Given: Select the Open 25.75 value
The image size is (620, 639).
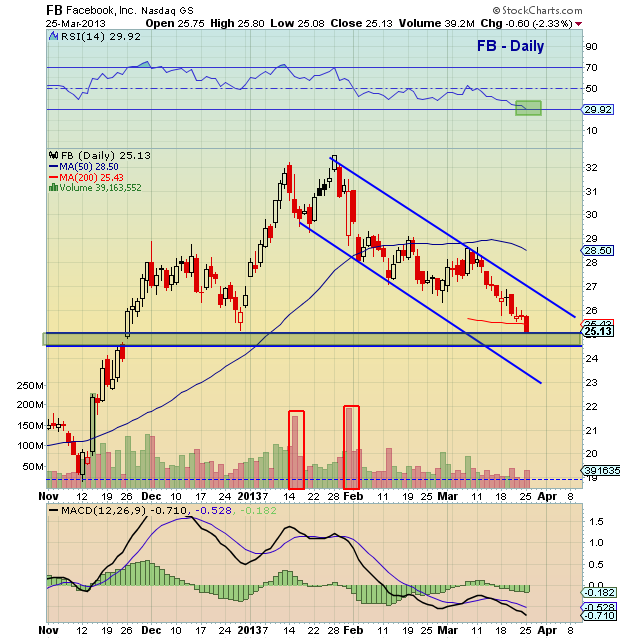Looking at the screenshot, I should 175,23.
